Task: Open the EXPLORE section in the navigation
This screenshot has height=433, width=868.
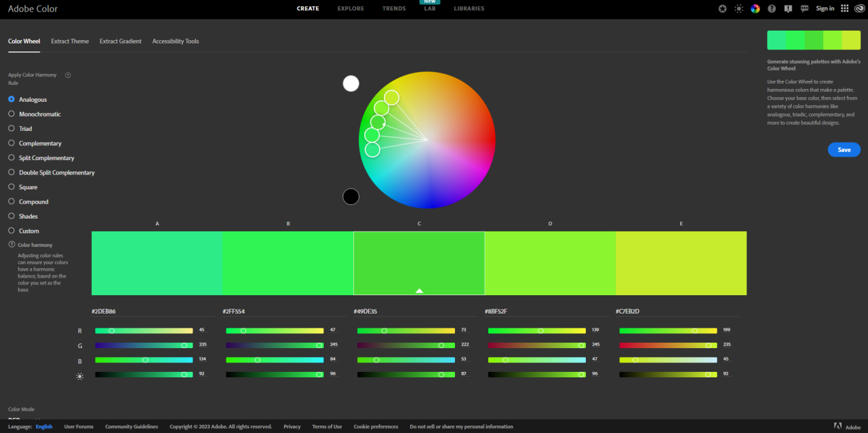Action: pyautogui.click(x=350, y=8)
